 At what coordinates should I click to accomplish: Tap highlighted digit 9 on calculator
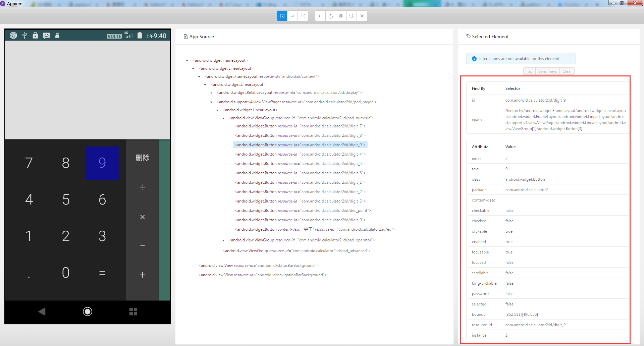(102, 163)
